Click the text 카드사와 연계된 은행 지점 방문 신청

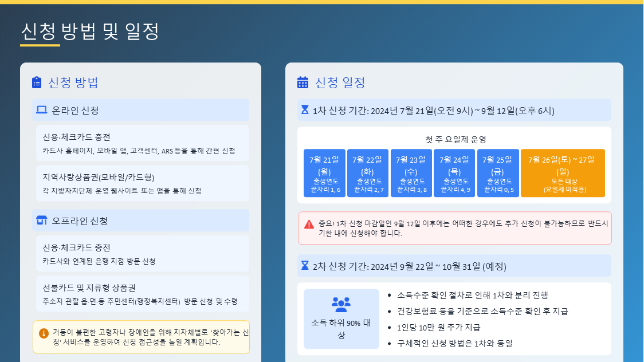coord(99,261)
